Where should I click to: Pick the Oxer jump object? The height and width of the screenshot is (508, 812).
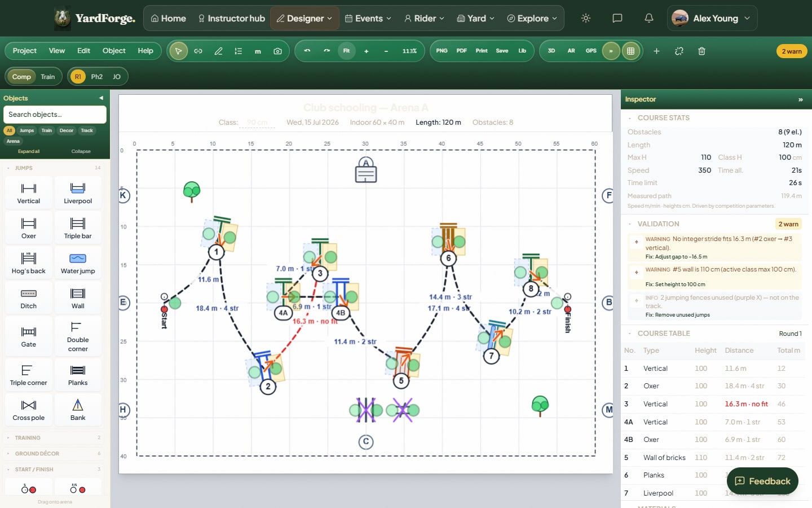point(29,227)
